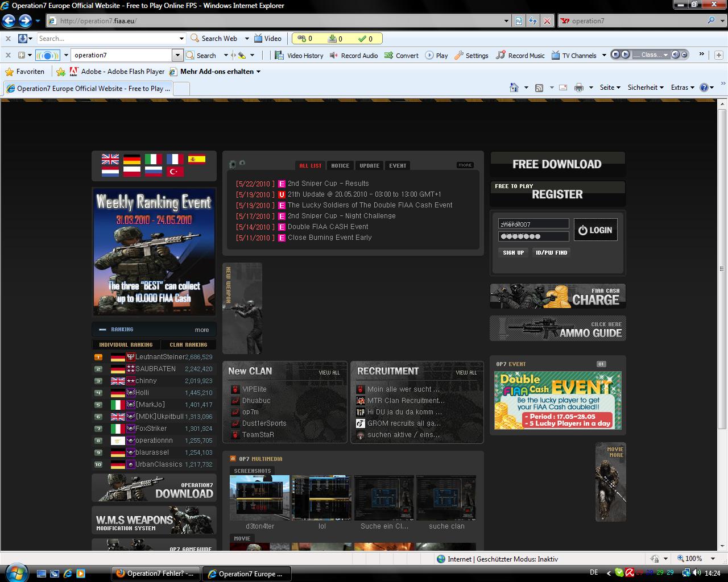
Task: Open Video History in toolbar
Action: point(299,55)
